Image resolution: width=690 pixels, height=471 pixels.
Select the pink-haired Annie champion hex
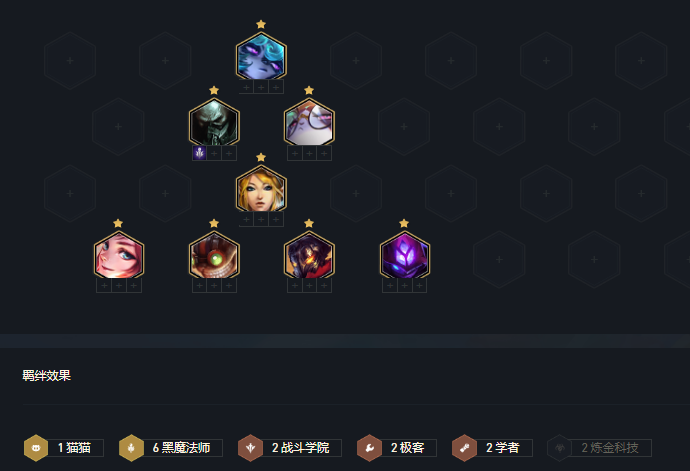(x=119, y=256)
